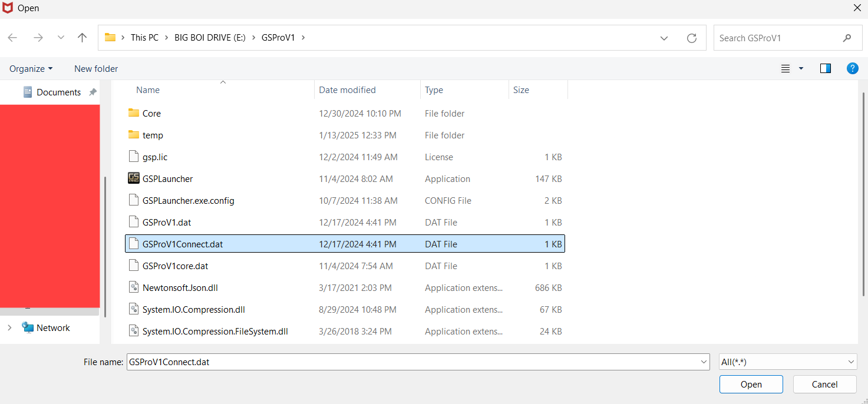Select the GSPLauncher application icon

(134, 178)
